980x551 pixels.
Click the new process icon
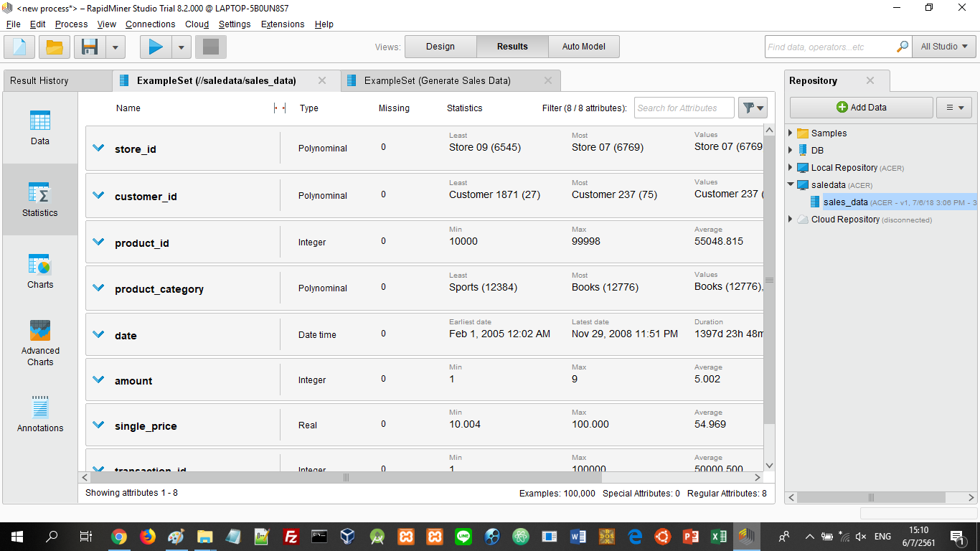pos(19,47)
